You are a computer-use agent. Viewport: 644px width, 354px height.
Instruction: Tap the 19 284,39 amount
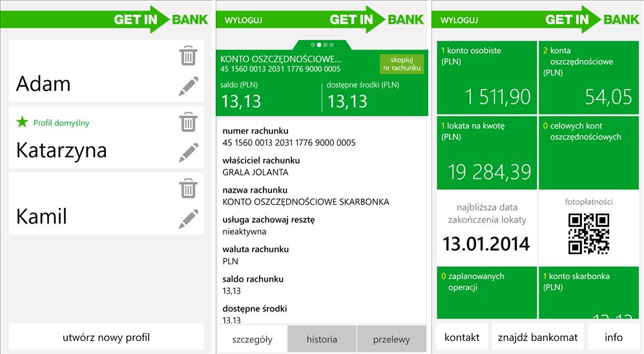click(489, 172)
